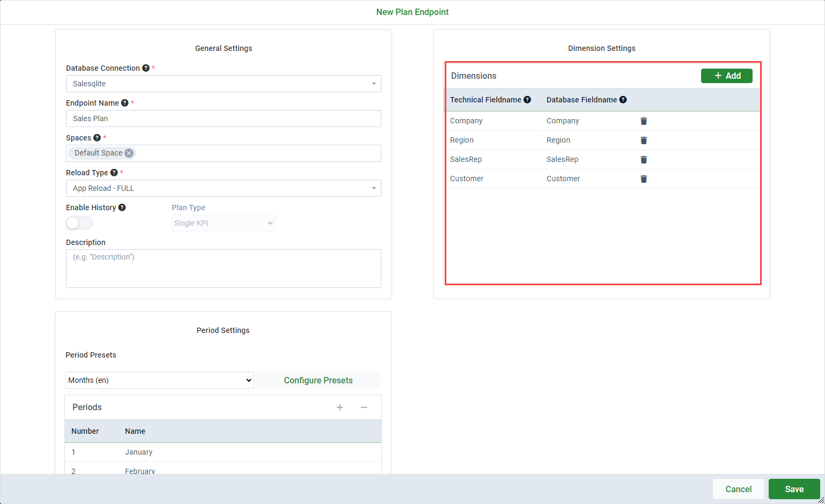Open the Database Connection dropdown
This screenshot has height=504, width=825.
click(x=224, y=84)
